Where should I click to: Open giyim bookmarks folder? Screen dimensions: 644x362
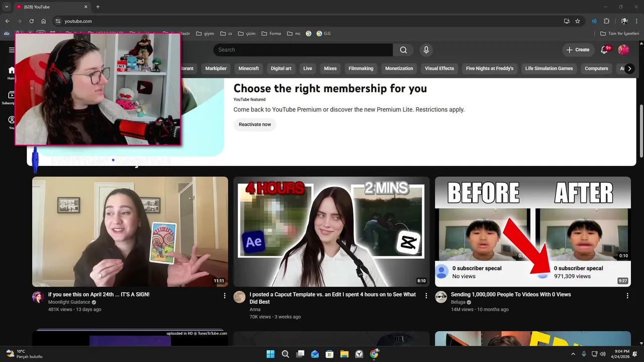point(205,34)
